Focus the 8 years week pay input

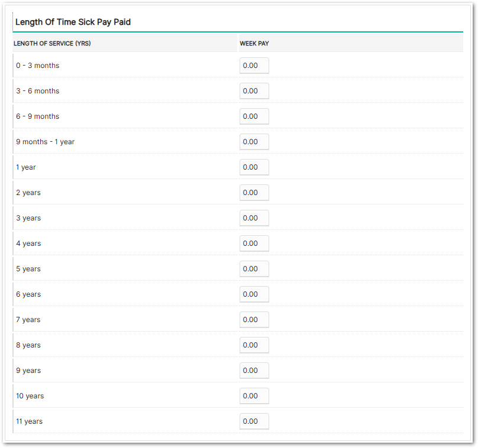pyautogui.click(x=254, y=345)
